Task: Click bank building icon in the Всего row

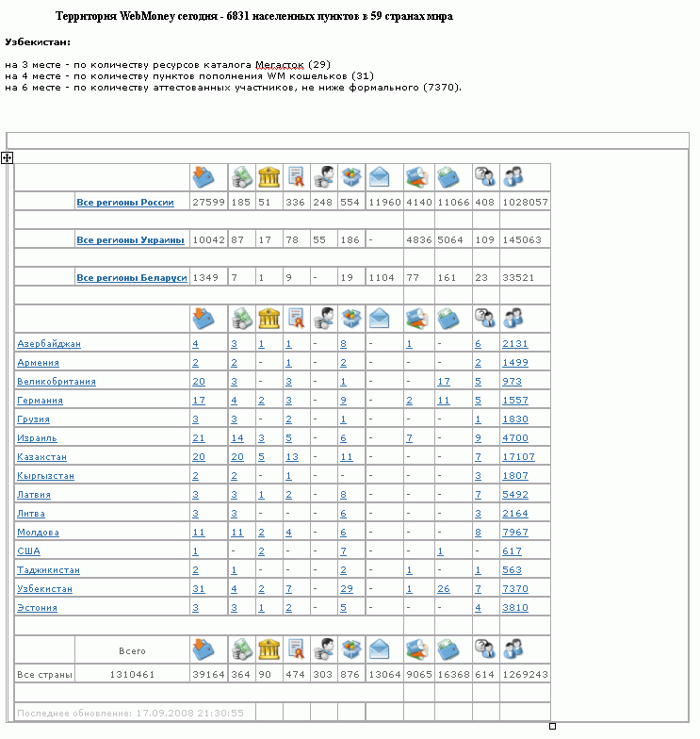Action: 269,649
